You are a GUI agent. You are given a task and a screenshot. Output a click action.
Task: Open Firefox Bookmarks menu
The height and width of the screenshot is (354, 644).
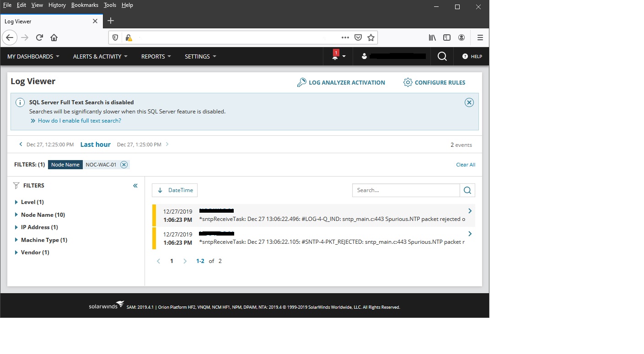[85, 5]
